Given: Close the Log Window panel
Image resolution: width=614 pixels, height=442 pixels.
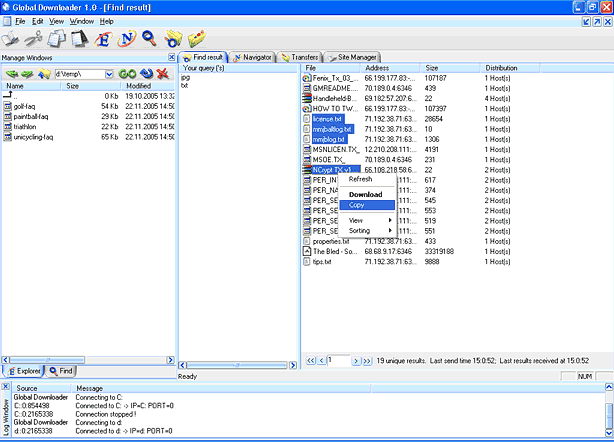Looking at the screenshot, I should (5, 387).
